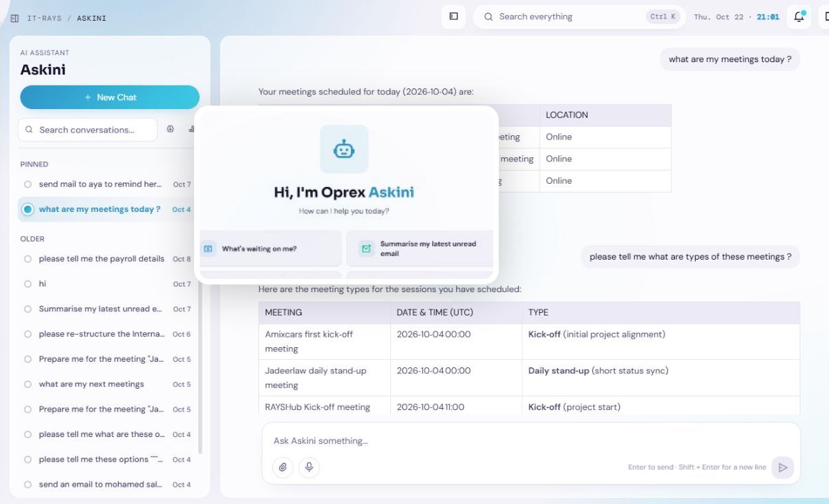The width and height of the screenshot is (829, 504).
Task: Click the Ask Askini something message box
Action: [x=531, y=440]
